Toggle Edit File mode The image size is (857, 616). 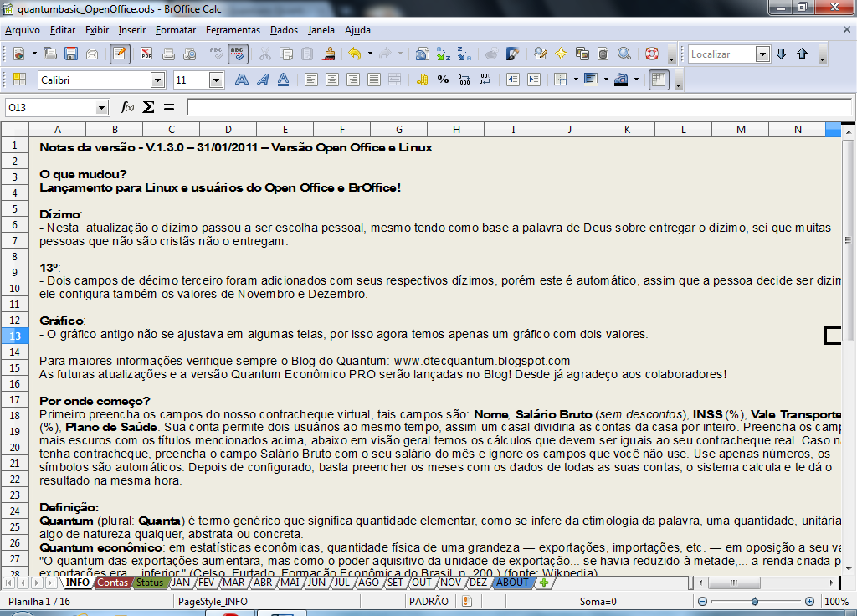(119, 54)
